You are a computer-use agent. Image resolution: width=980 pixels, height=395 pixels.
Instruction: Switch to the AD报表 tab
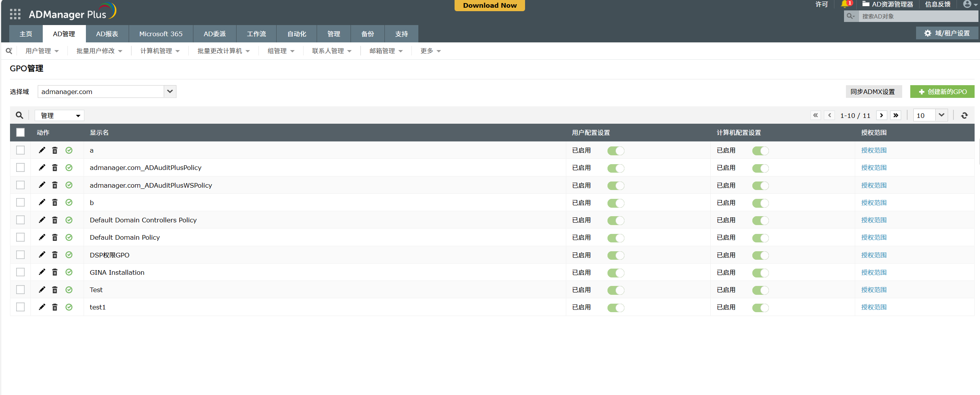tap(107, 34)
